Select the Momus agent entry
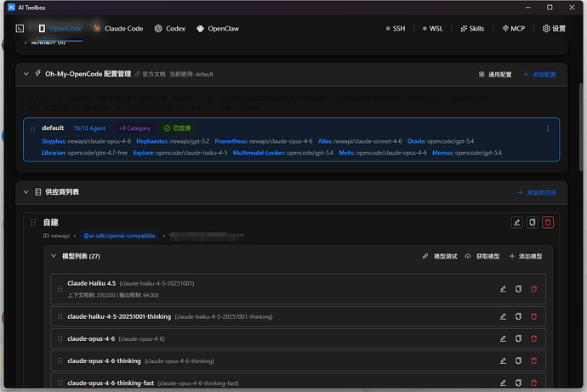 (x=467, y=152)
